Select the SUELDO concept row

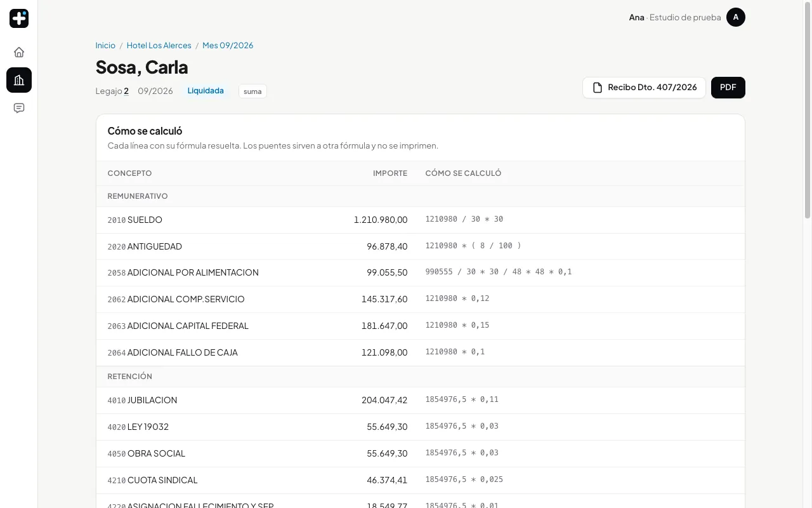click(421, 220)
